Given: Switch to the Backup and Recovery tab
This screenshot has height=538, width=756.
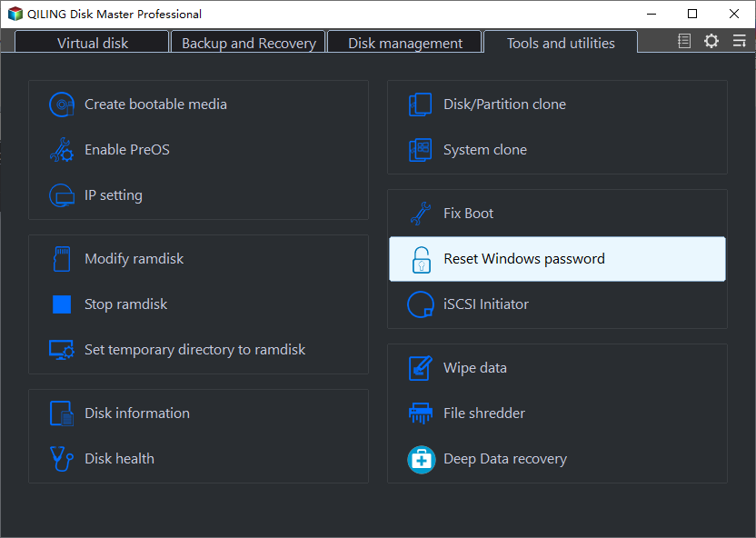Looking at the screenshot, I should coord(249,43).
